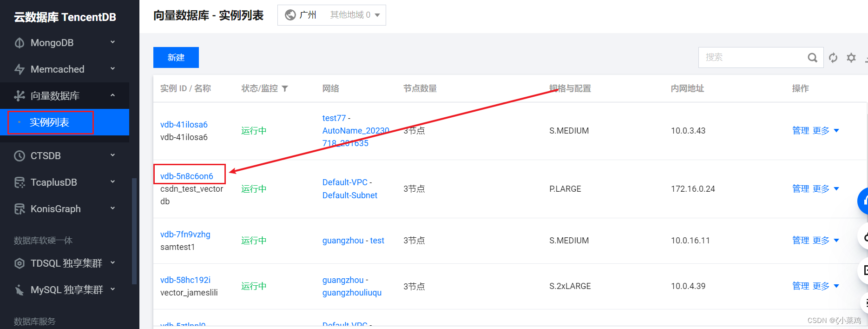Click the P.LARGE specification cell
Image resolution: width=868 pixels, height=329 pixels.
click(x=565, y=189)
